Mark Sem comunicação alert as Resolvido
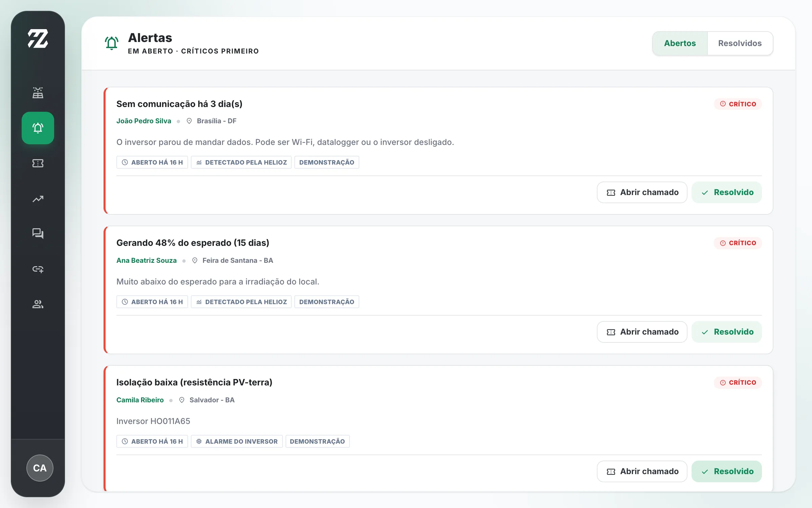 727,192
